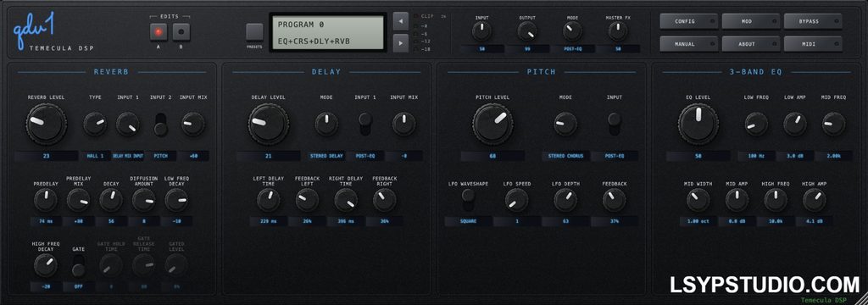Open the MIDI button
Viewport: 868px width, 305px height.
click(x=813, y=44)
